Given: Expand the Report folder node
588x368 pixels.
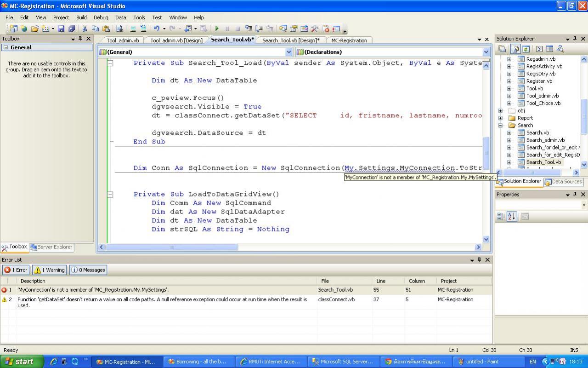Looking at the screenshot, I should point(500,118).
